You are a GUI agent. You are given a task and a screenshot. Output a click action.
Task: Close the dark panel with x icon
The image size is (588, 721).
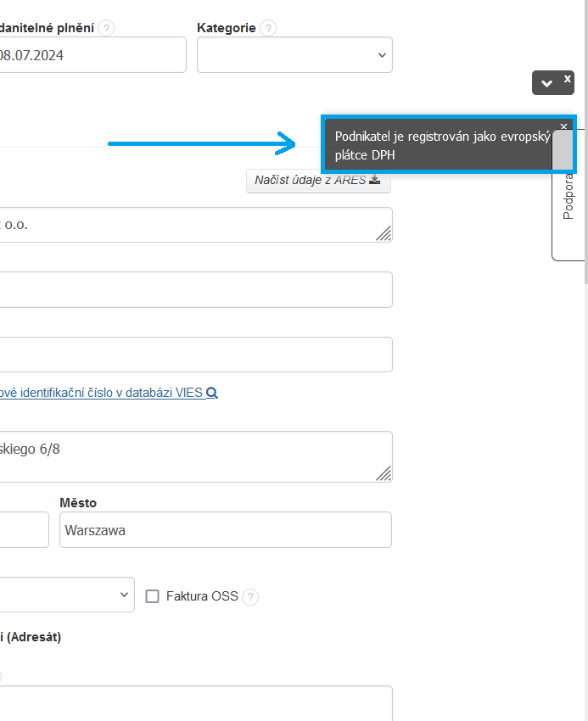pos(568,79)
